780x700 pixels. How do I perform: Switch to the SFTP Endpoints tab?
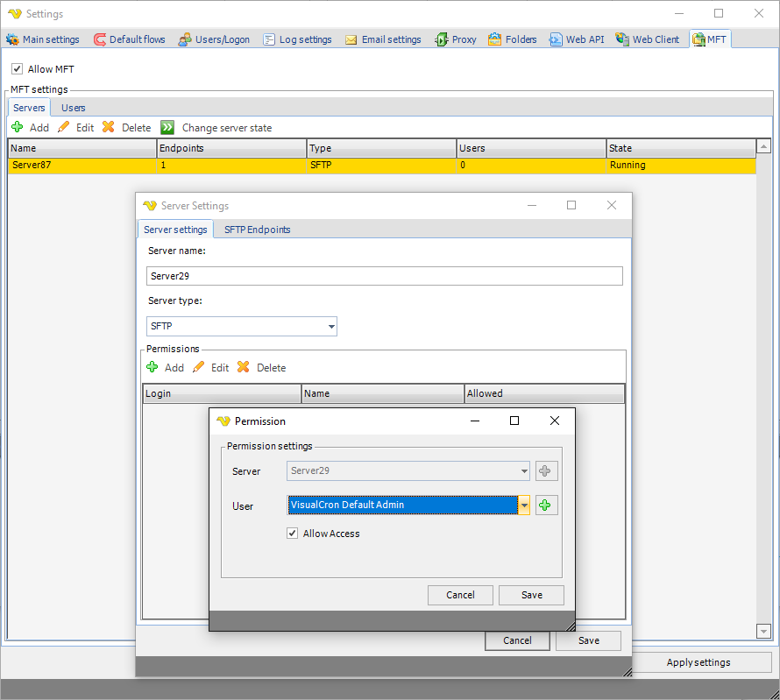(x=257, y=230)
